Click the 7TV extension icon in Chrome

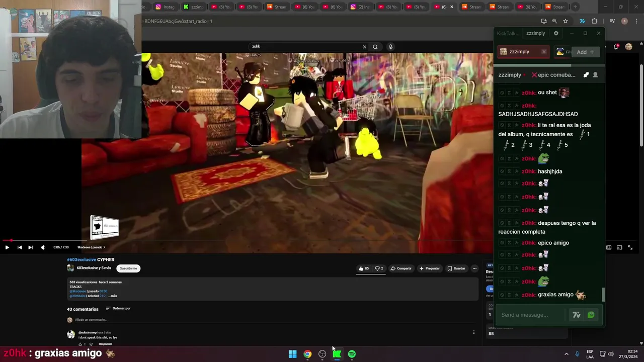click(x=582, y=21)
